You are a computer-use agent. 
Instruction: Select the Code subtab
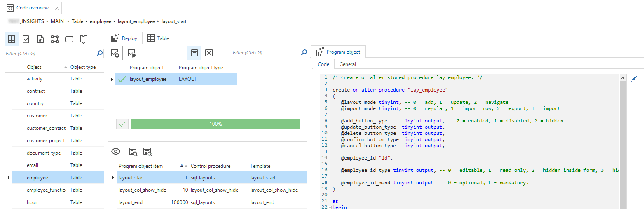click(x=323, y=64)
